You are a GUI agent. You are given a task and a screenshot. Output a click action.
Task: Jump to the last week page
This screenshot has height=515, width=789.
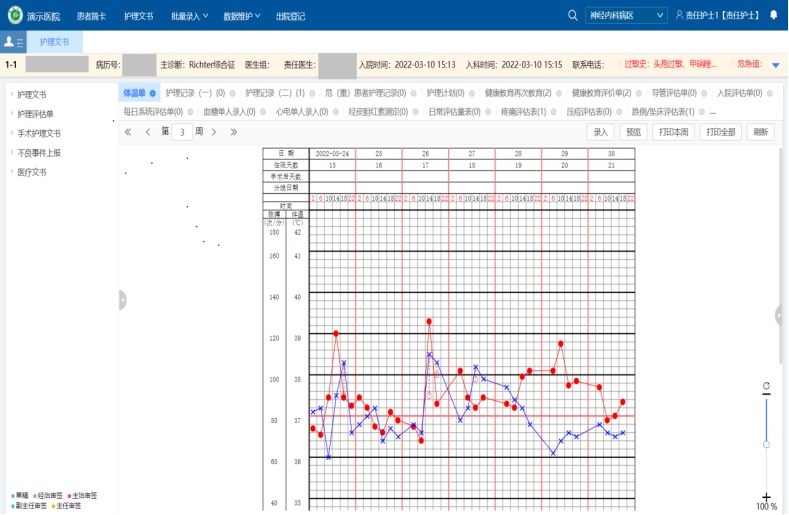point(234,132)
